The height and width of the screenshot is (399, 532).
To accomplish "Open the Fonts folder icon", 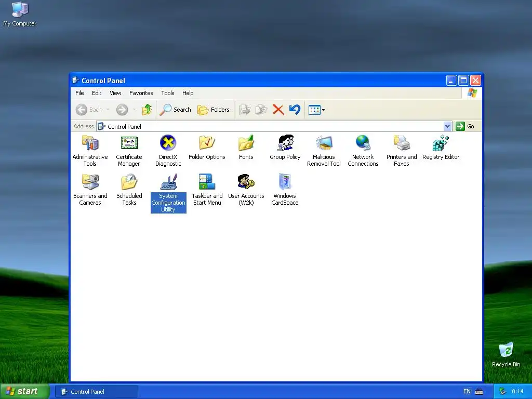I will (x=246, y=148).
